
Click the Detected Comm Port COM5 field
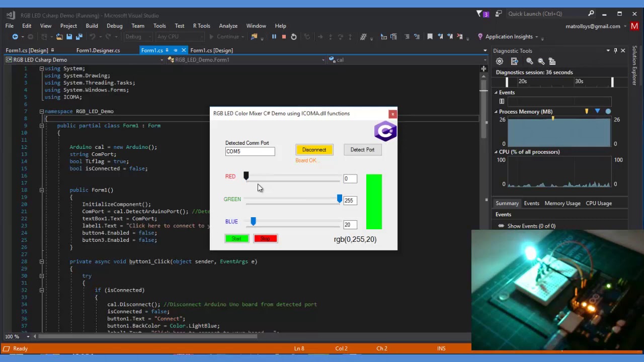click(x=250, y=151)
